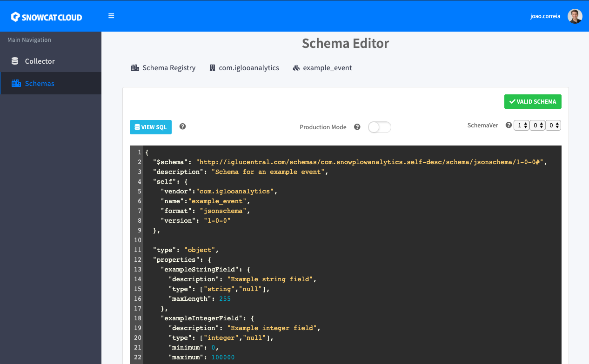The width and height of the screenshot is (589, 364).
Task: Click the Schemas building icon
Action: [16, 83]
